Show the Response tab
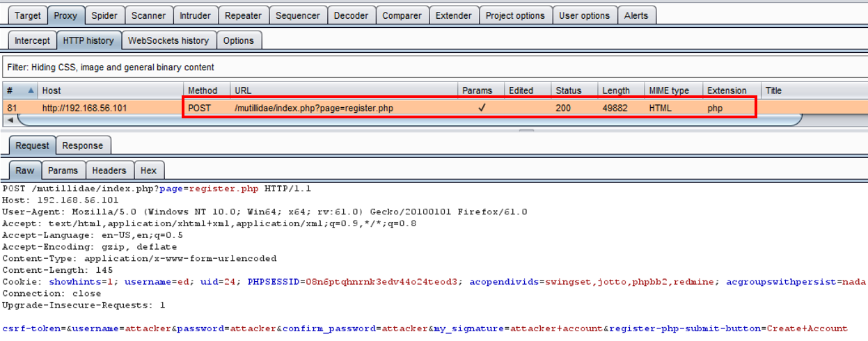868x341 pixels. (82, 145)
